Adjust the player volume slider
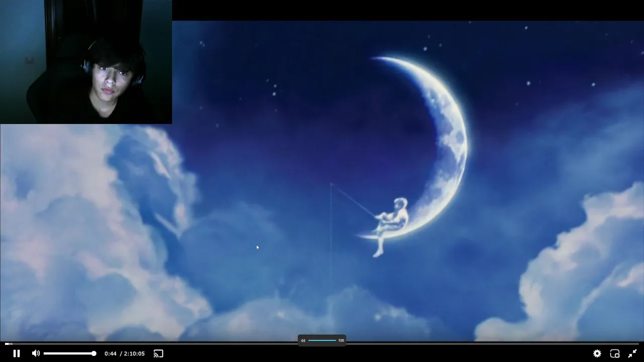644x362 pixels. (x=69, y=353)
